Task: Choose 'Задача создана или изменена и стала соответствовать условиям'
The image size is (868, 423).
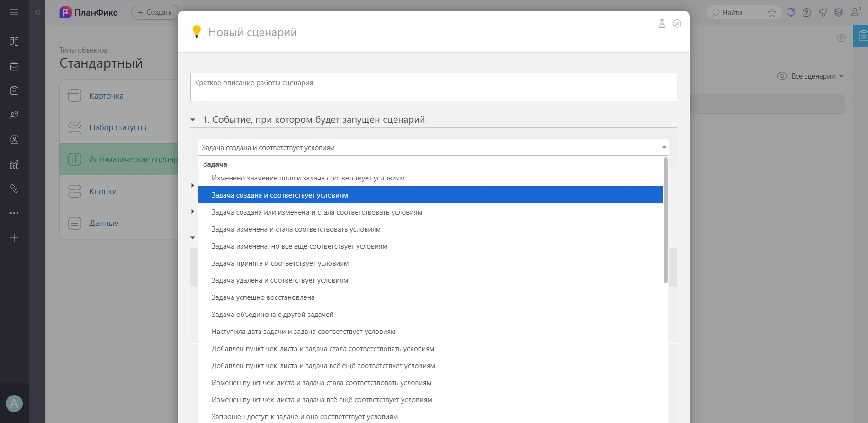Action: click(430, 212)
